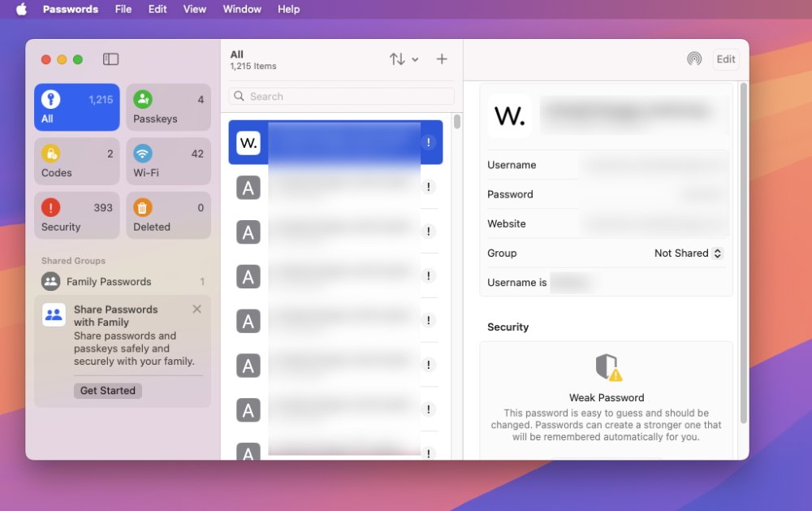Screen dimensions: 812x511
Task: Open the All passwords category
Action: (76, 107)
